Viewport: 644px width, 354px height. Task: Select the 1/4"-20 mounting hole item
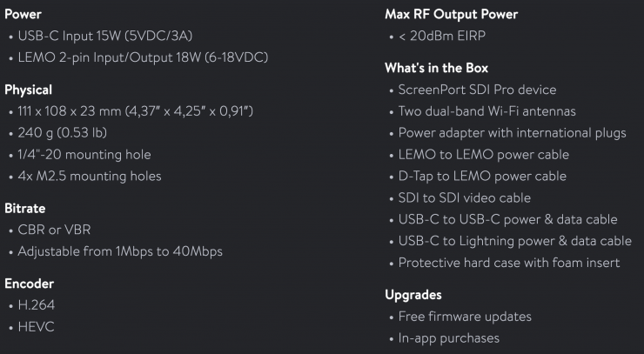pyautogui.click(x=84, y=155)
